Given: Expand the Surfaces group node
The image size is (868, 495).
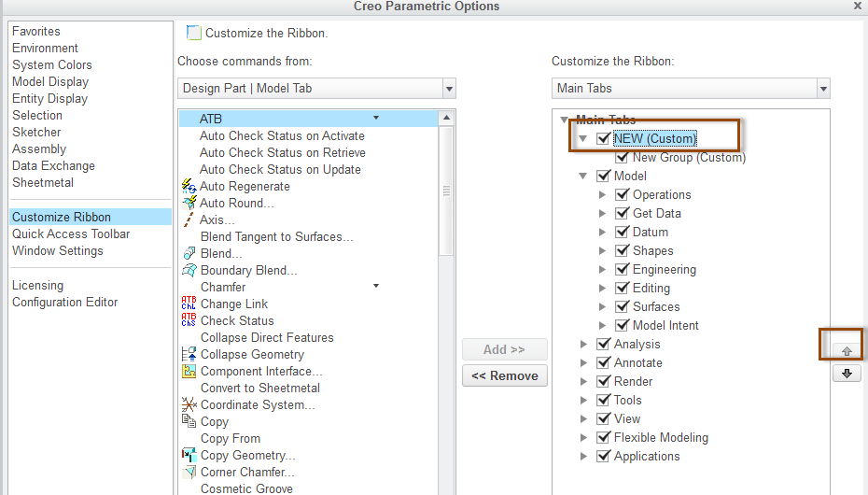Looking at the screenshot, I should coord(602,306).
